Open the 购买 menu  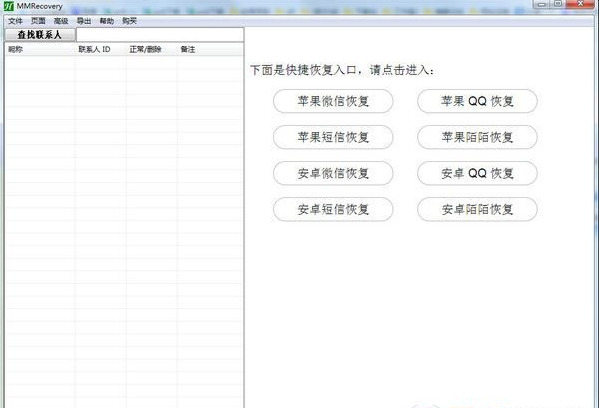[130, 21]
